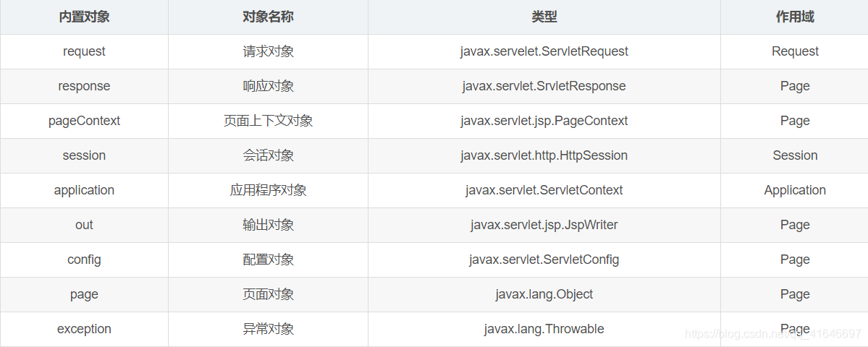
Task: Click the Session scope cell
Action: coord(794,156)
